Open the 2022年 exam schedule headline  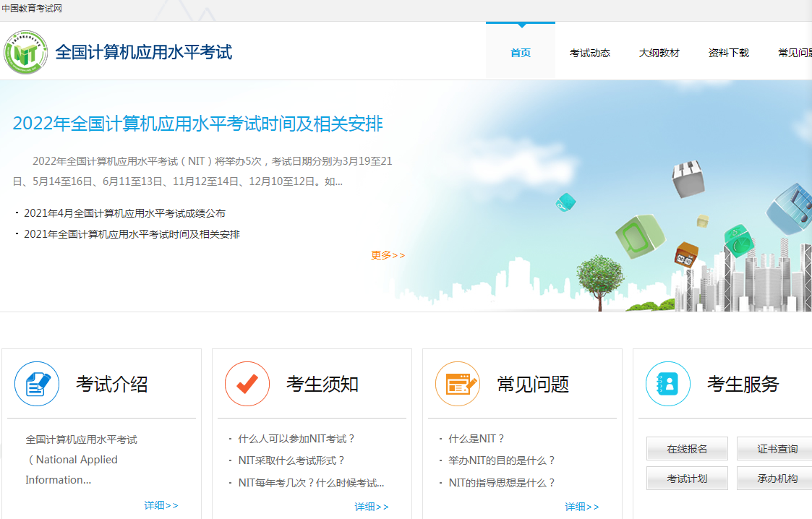[x=197, y=124]
